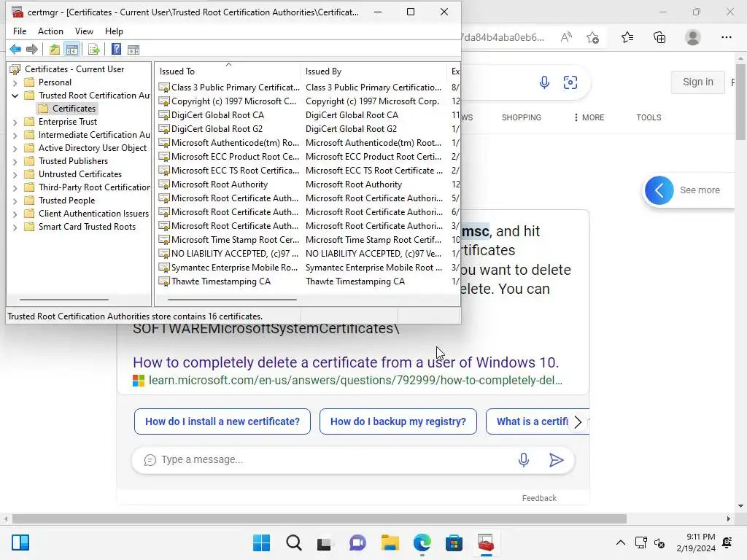Click tree pane horizontal scrollbar

pos(64,300)
